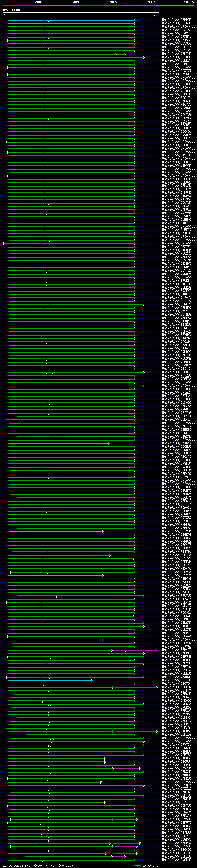The image size is (197, 868).
Task: Select UniRef100_P46777 label
Action: pyautogui.click(x=177, y=104)
